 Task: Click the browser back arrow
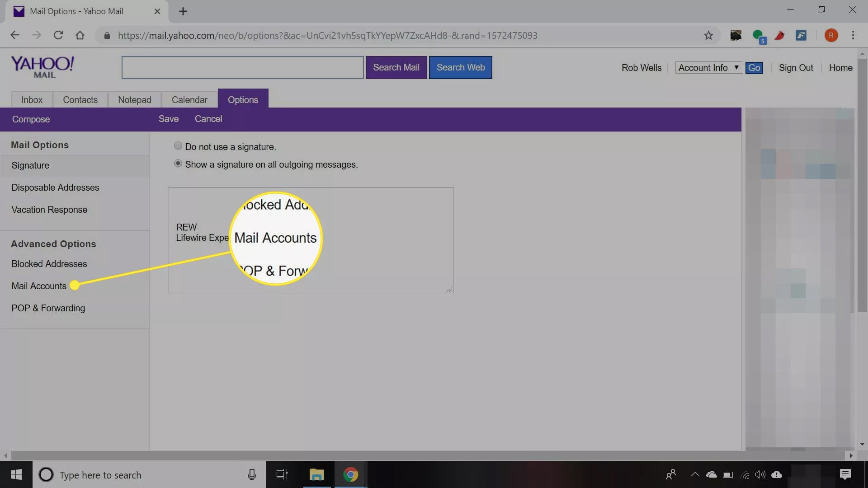(x=15, y=35)
